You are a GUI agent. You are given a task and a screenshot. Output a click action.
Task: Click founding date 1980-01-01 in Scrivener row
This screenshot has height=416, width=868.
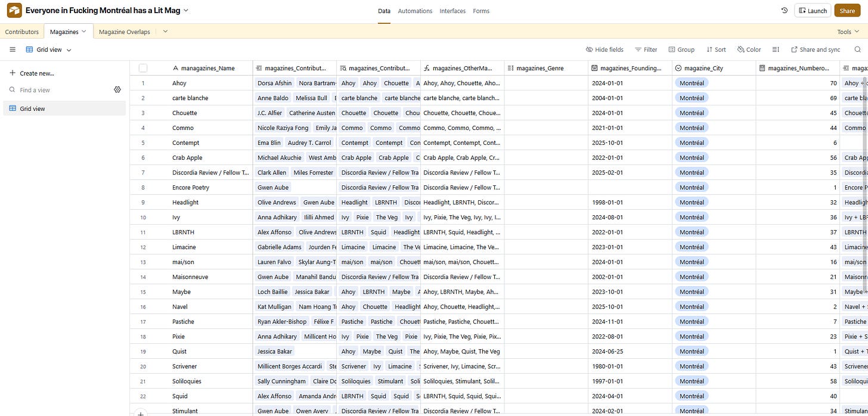pos(607,366)
